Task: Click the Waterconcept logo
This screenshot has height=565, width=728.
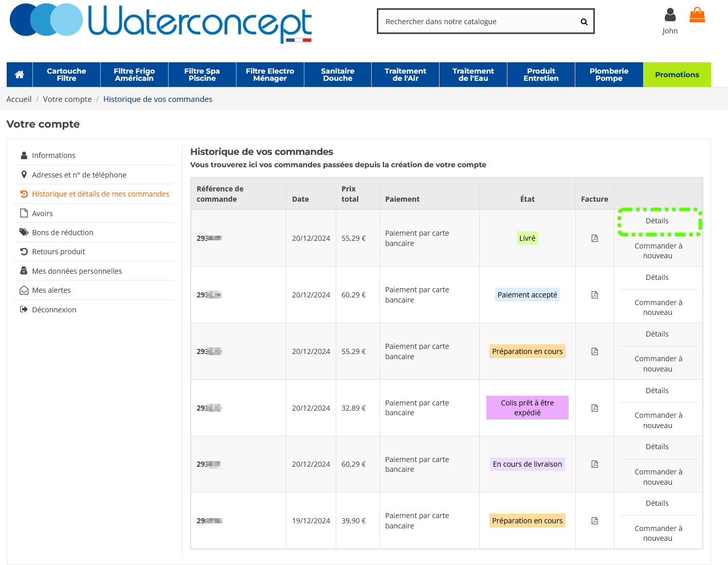Action: (161, 23)
